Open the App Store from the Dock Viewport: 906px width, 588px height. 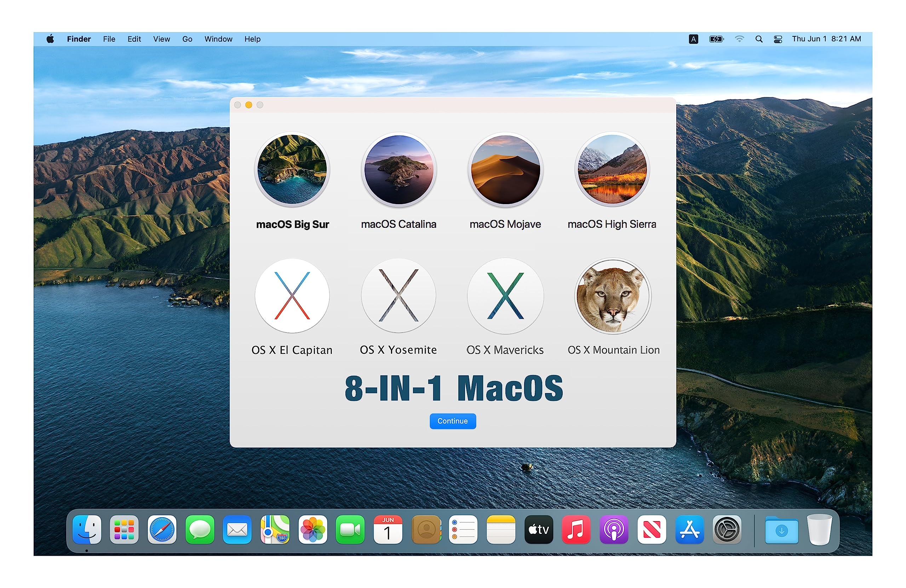click(x=689, y=529)
